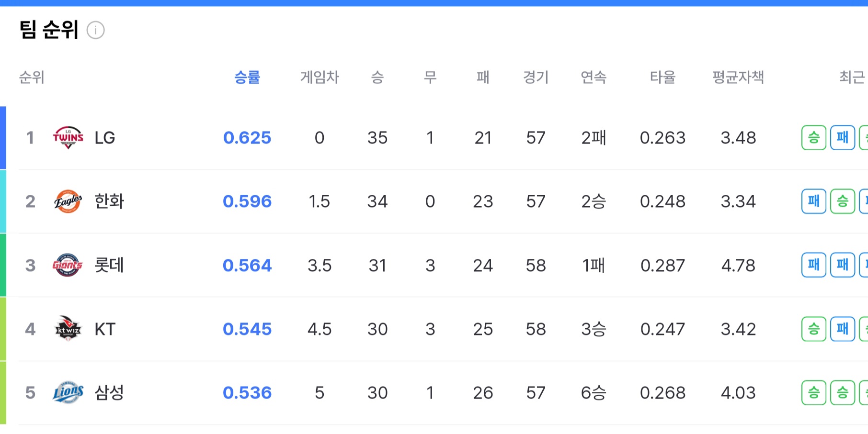This screenshot has width=868, height=434.
Task: Click the info icon beside 팀 순위
Action: point(95,30)
